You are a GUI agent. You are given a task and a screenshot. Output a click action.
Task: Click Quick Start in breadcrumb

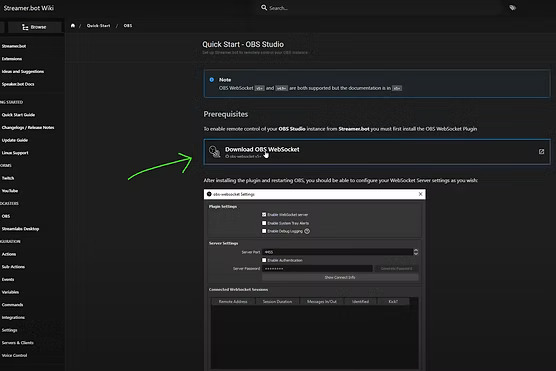[x=98, y=26]
